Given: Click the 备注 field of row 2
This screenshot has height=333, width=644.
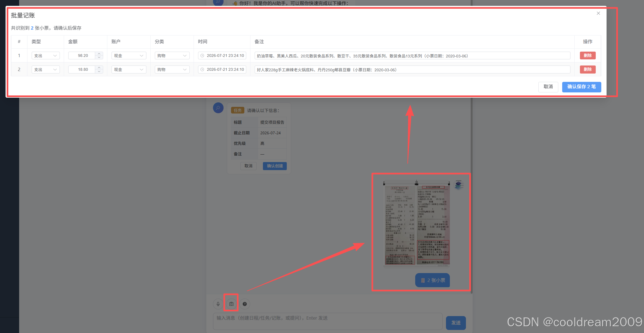Looking at the screenshot, I should [412, 70].
